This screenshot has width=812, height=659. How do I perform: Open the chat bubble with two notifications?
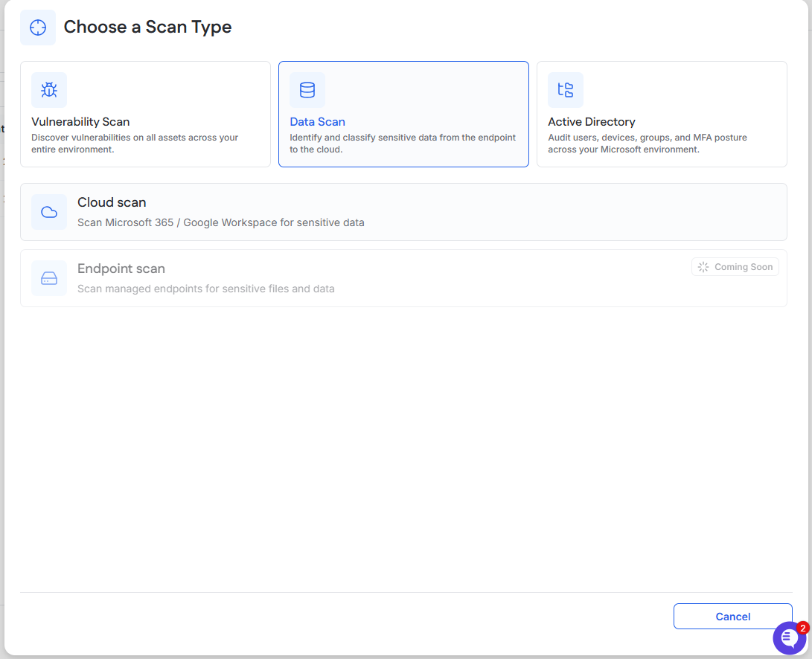tap(790, 637)
